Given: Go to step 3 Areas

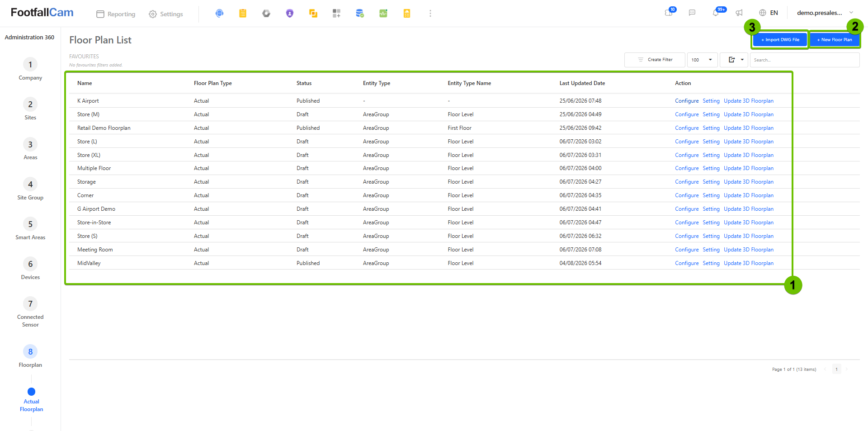Looking at the screenshot, I should pyautogui.click(x=30, y=149).
